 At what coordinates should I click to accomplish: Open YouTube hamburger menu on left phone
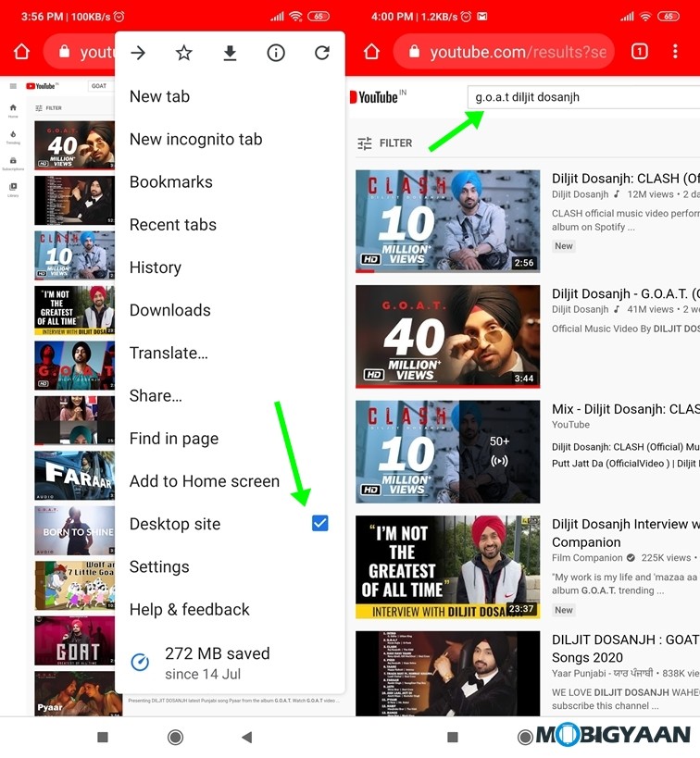[13, 86]
